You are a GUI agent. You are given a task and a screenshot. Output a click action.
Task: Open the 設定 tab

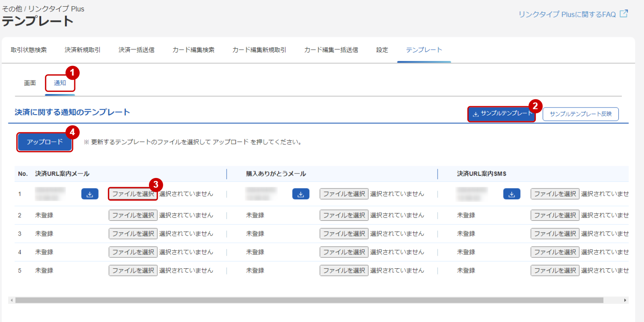[x=382, y=50]
